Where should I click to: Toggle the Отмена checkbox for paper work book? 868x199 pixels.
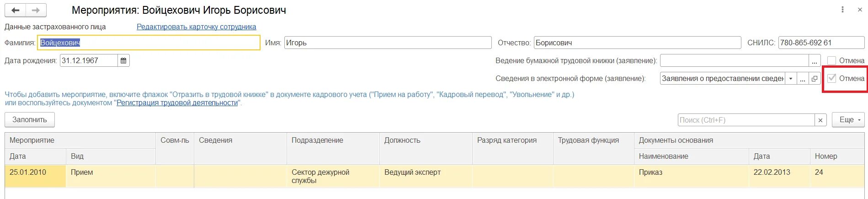832,60
